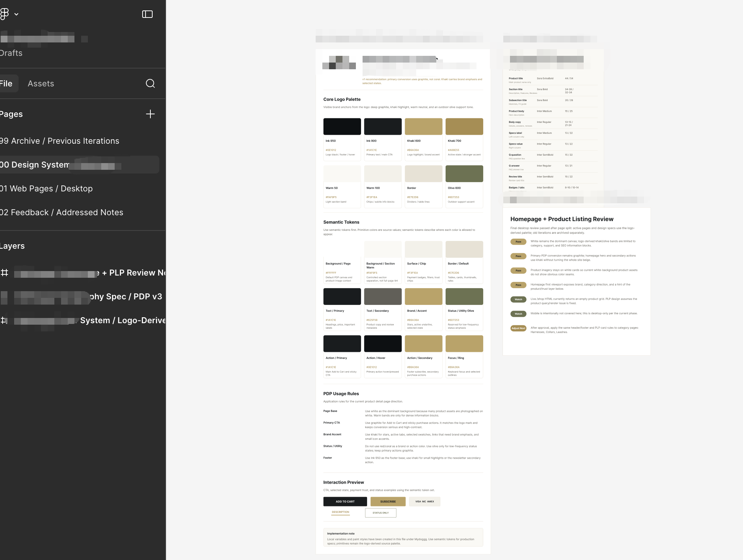Click the Brand Accent rule label

(x=332, y=435)
